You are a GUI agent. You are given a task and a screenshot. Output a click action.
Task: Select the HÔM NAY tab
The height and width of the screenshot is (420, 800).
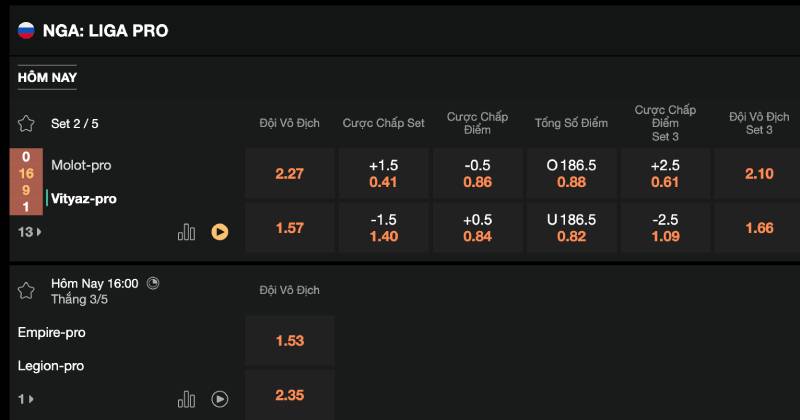47,77
